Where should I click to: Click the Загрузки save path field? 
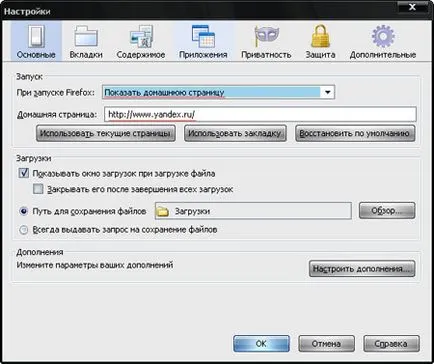coord(253,211)
